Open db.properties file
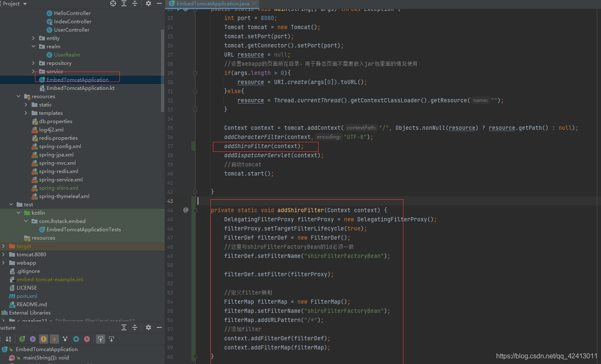Viewport: 601px width, 364px height. tap(55, 121)
